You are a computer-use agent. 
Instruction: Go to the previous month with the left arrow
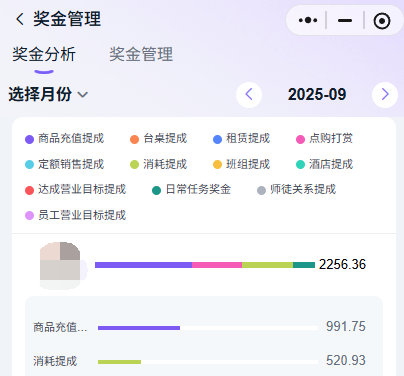click(x=249, y=95)
